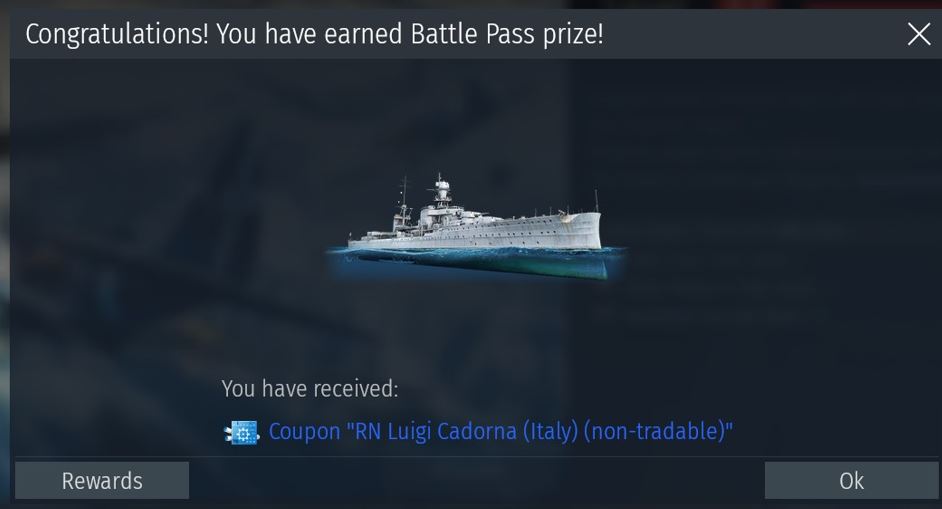Image resolution: width=942 pixels, height=509 pixels.
Task: Click the "RN Luigi Cadorna" name text
Action: tap(436, 431)
